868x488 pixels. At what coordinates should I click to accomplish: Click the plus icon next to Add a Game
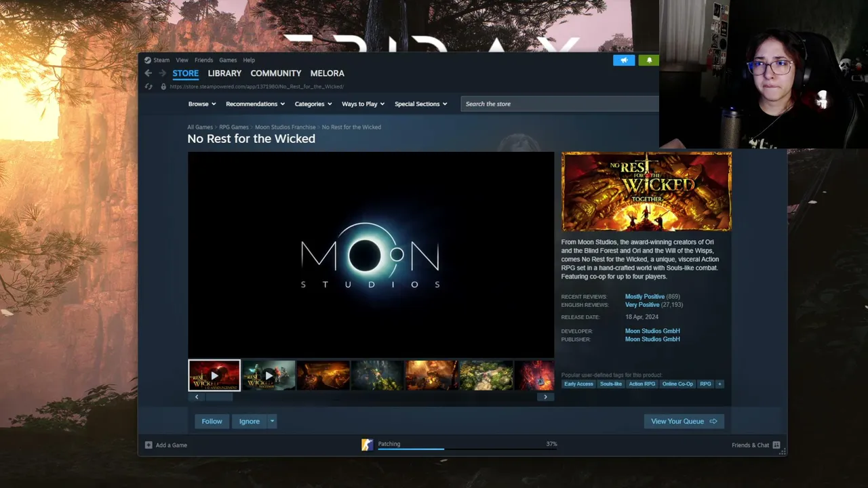pyautogui.click(x=149, y=445)
